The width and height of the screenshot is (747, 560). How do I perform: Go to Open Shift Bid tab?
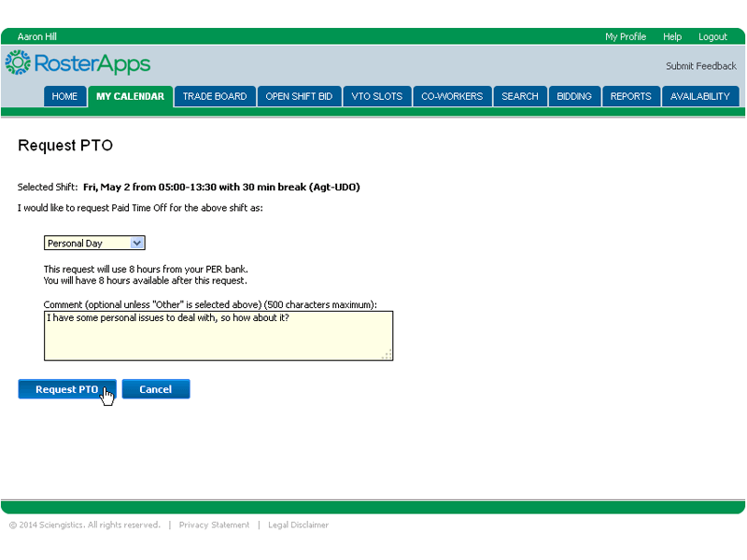299,96
